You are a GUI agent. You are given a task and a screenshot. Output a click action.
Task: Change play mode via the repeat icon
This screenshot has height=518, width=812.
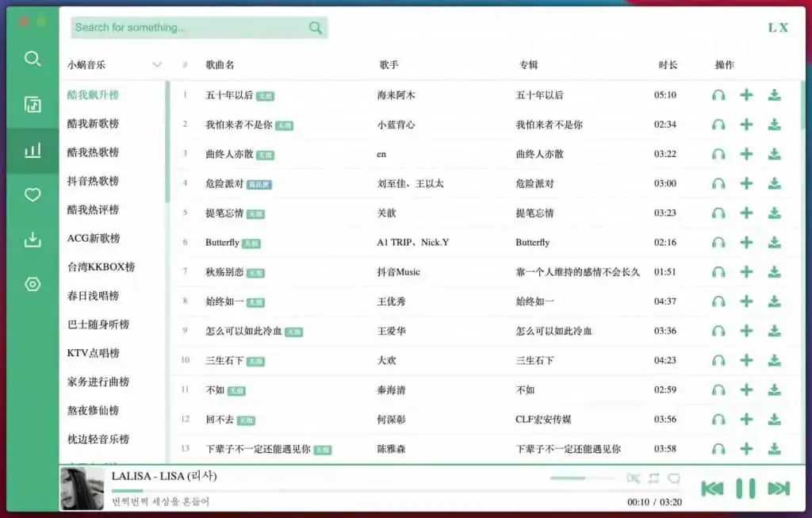pos(653,478)
